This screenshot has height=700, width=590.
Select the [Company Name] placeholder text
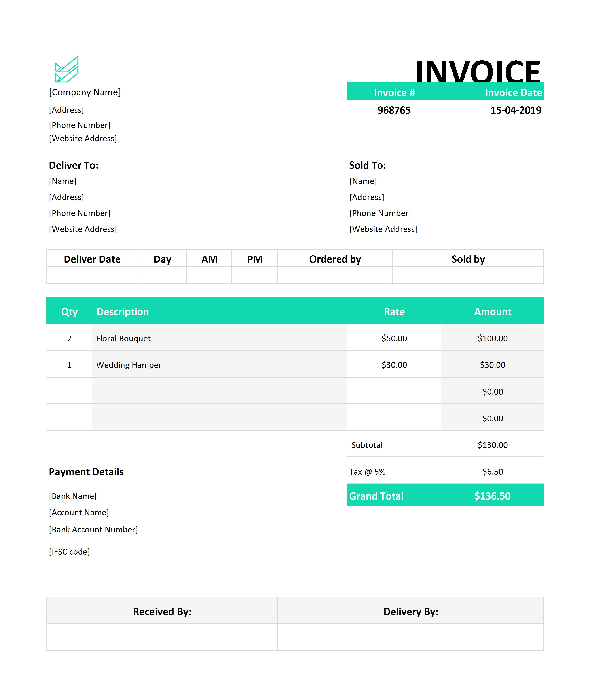(x=85, y=92)
